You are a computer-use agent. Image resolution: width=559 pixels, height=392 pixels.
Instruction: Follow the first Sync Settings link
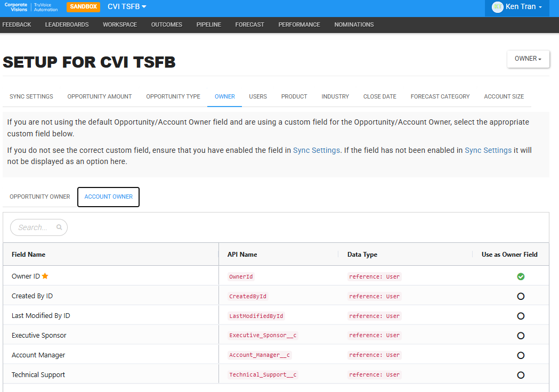316,150
